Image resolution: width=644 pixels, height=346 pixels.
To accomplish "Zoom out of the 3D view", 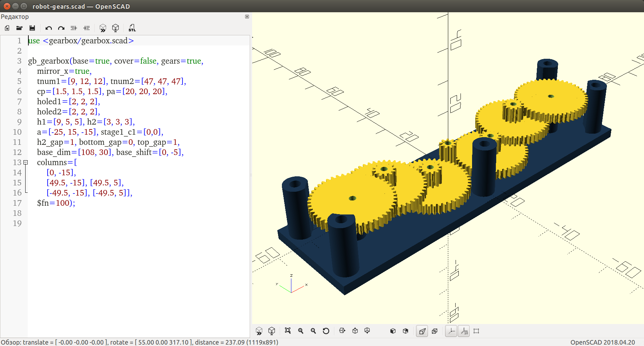I will pos(313,331).
